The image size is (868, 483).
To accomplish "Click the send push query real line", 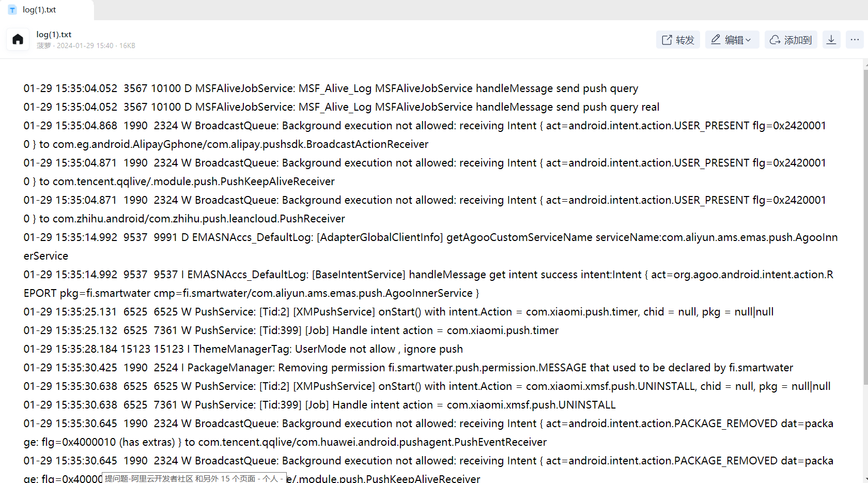I will pos(341,107).
